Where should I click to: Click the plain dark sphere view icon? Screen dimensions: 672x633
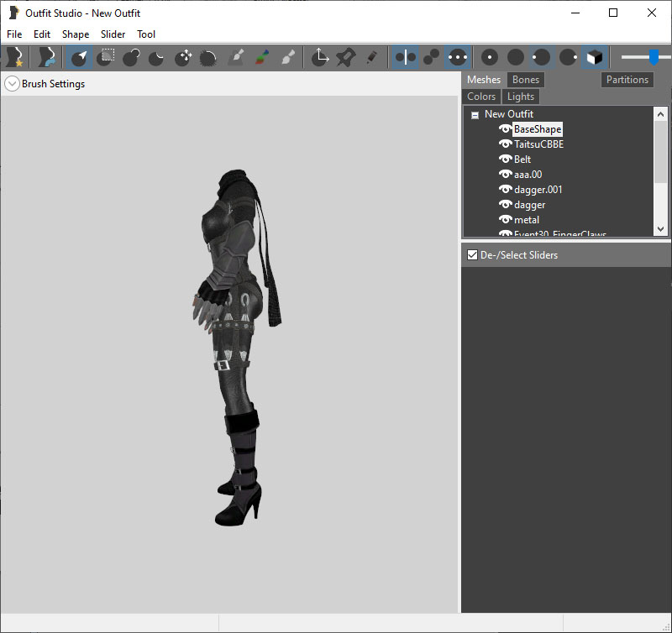(x=516, y=57)
